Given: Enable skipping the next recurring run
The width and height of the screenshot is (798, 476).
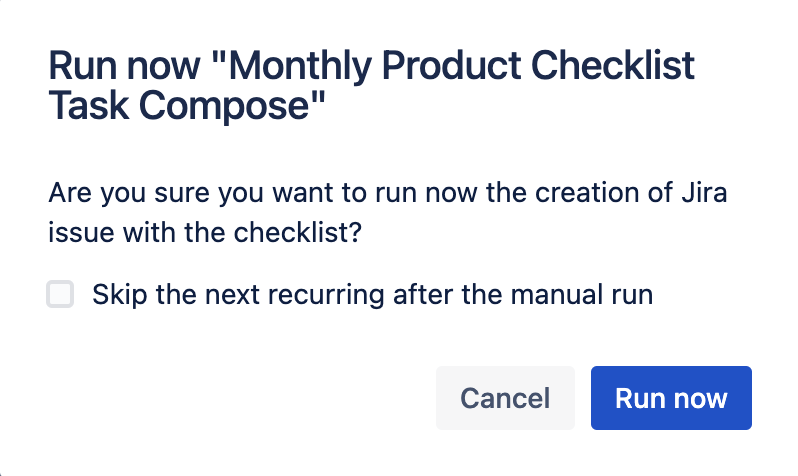Looking at the screenshot, I should (60, 295).
